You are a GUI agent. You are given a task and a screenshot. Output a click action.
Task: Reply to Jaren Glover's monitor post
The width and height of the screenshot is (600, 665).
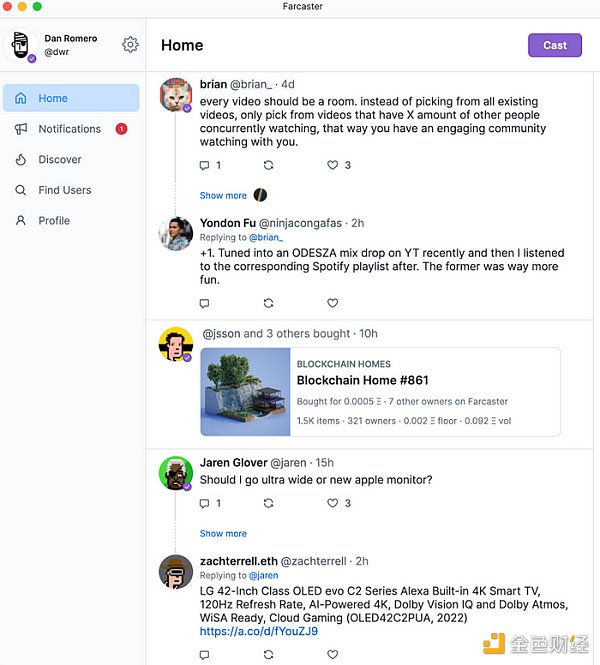click(205, 503)
